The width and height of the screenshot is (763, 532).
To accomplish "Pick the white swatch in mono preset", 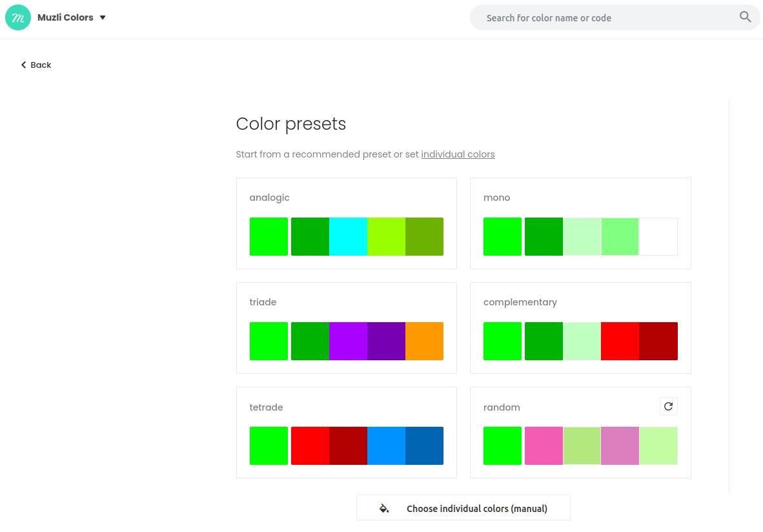I will click(658, 236).
